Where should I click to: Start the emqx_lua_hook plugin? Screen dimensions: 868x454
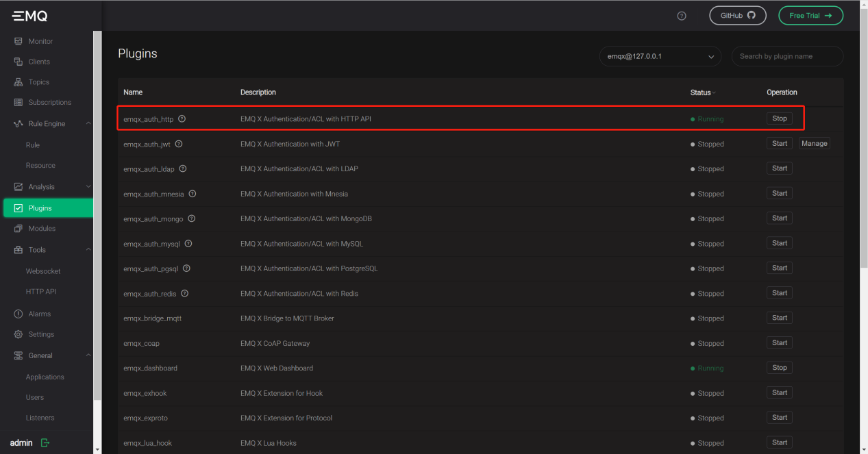click(780, 442)
